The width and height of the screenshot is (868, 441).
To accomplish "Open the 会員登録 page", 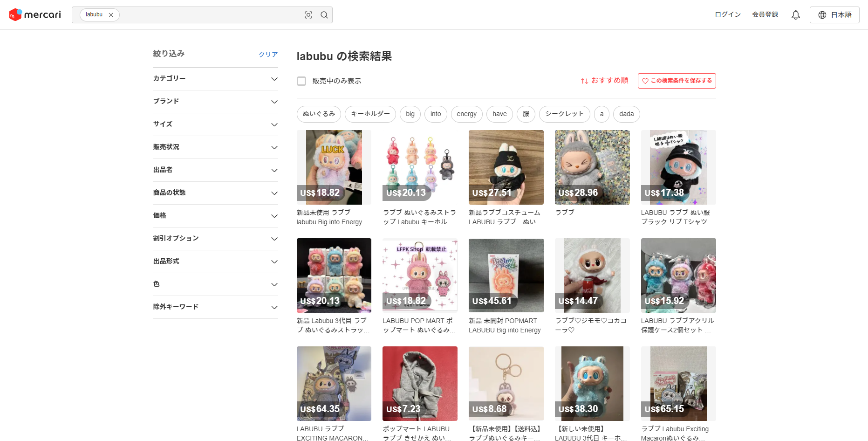I will click(765, 14).
